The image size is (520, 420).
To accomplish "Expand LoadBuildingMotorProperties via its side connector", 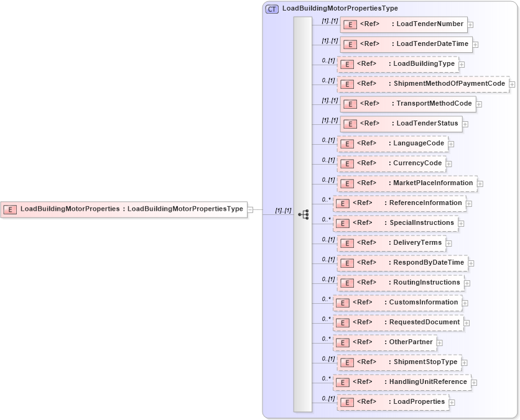I will [251, 209].
